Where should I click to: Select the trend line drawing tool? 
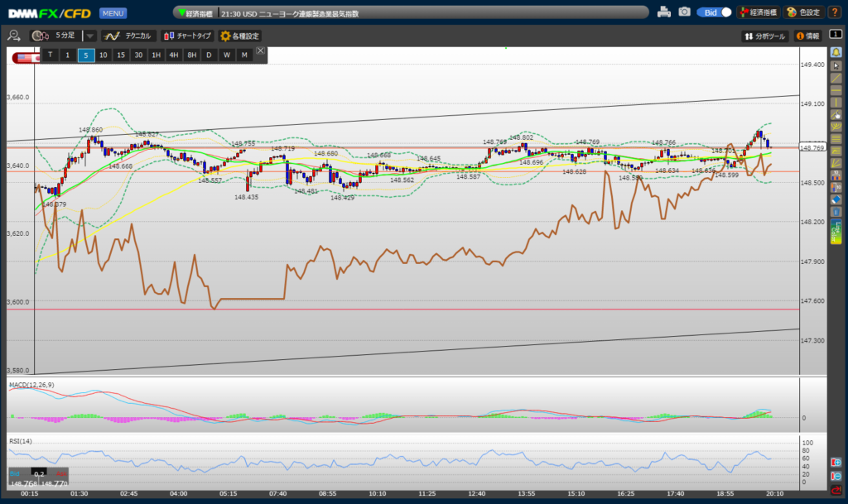(836, 77)
